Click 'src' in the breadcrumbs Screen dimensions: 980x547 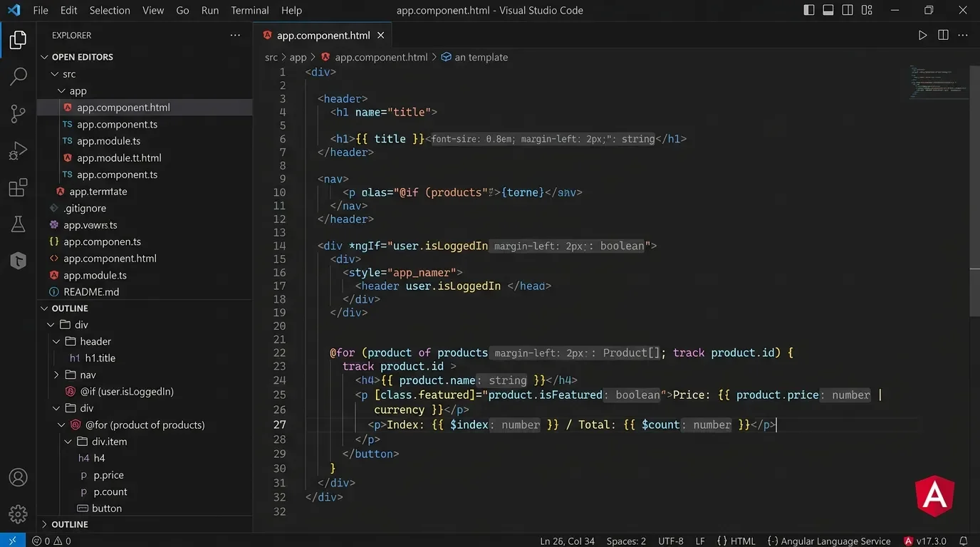pyautogui.click(x=271, y=57)
